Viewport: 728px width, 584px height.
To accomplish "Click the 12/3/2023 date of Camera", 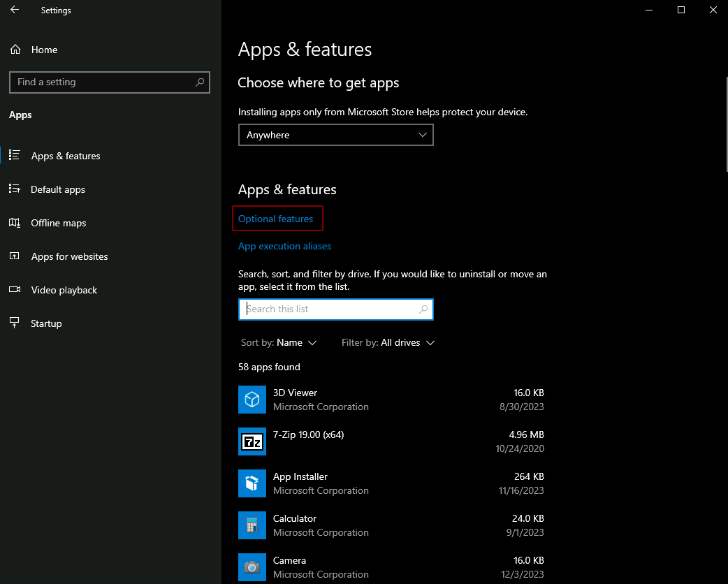I will point(523,574).
